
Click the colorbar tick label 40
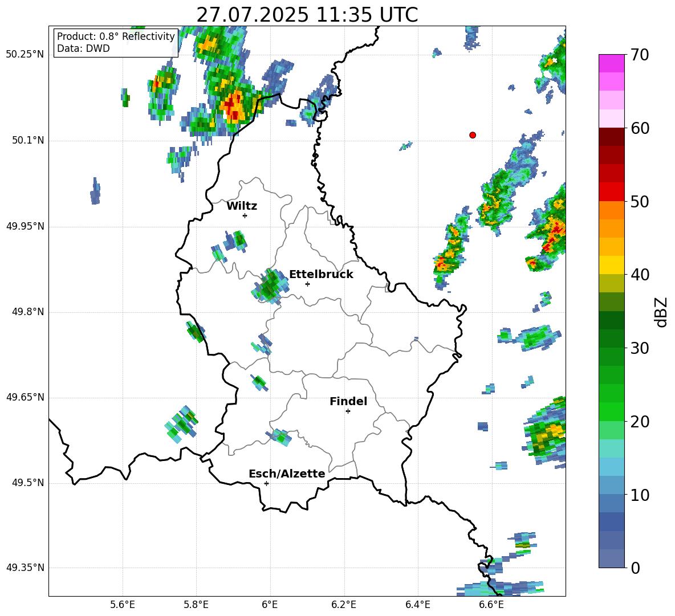tap(640, 275)
